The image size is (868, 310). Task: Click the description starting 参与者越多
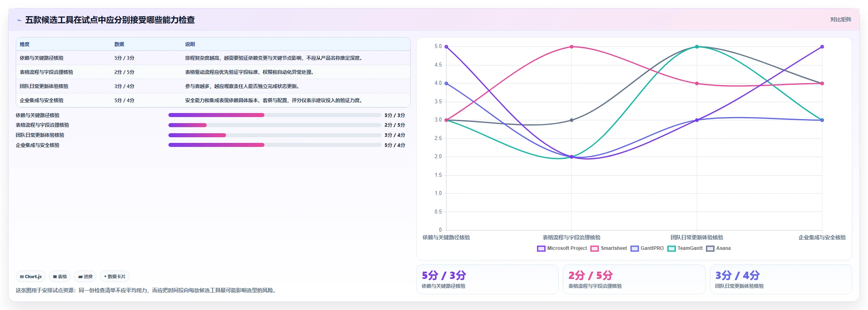(x=243, y=86)
